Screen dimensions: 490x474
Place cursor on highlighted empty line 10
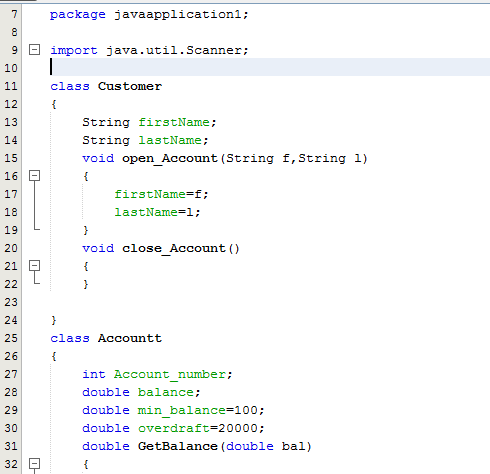pos(270,67)
